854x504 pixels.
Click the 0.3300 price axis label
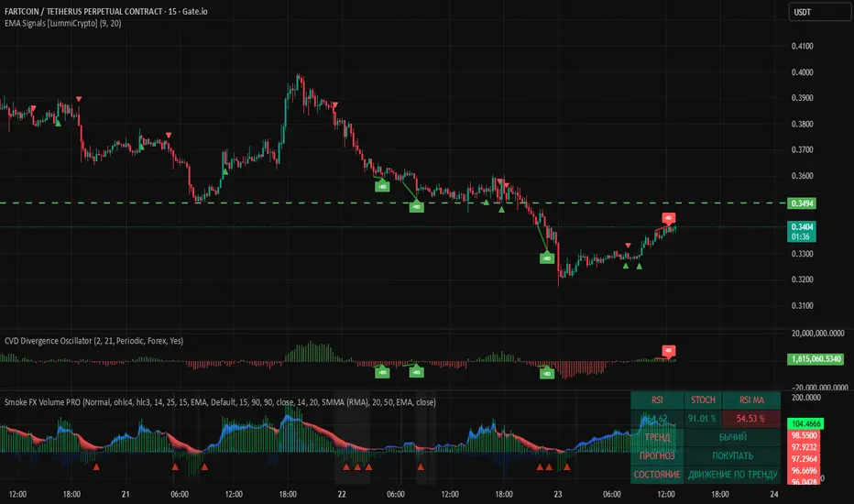click(x=802, y=254)
